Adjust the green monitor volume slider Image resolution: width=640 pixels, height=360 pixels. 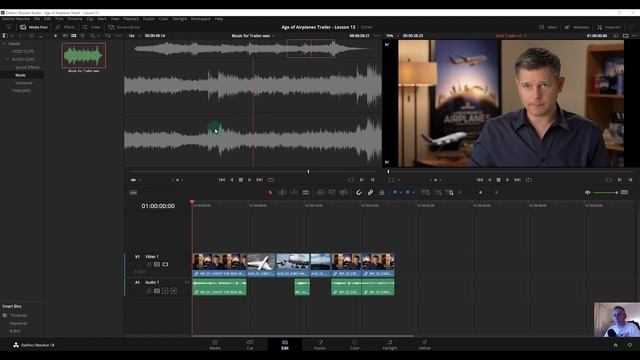coord(605,192)
